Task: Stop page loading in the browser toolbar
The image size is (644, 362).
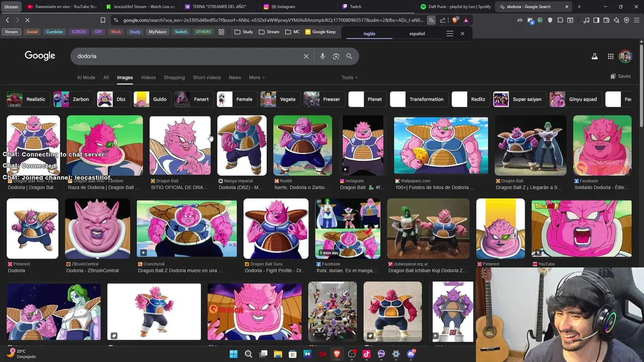Action: (x=27, y=20)
